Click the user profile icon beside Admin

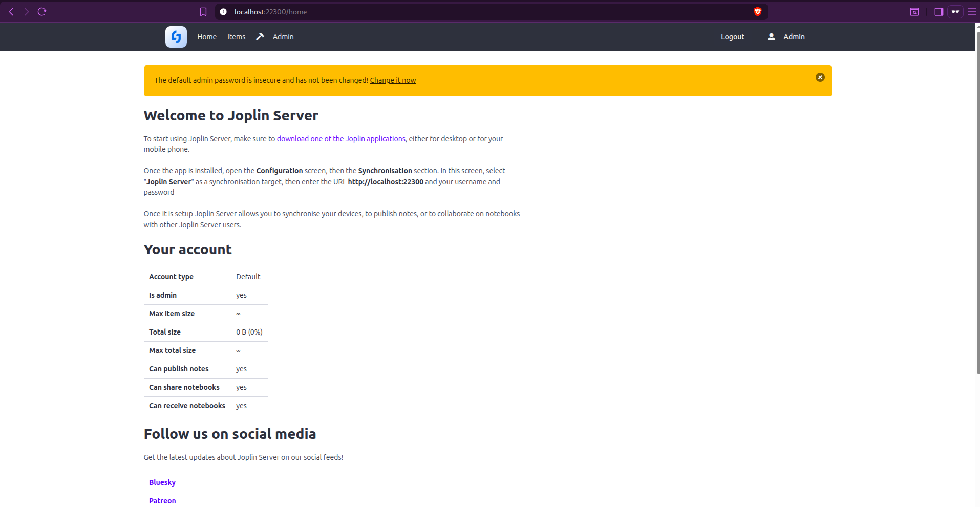click(771, 37)
